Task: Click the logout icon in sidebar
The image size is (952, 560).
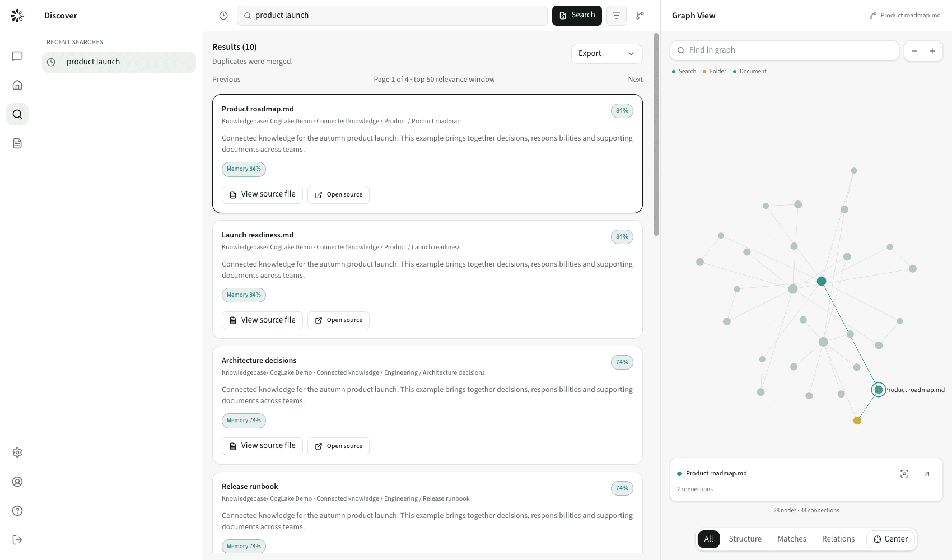Action: [17, 540]
